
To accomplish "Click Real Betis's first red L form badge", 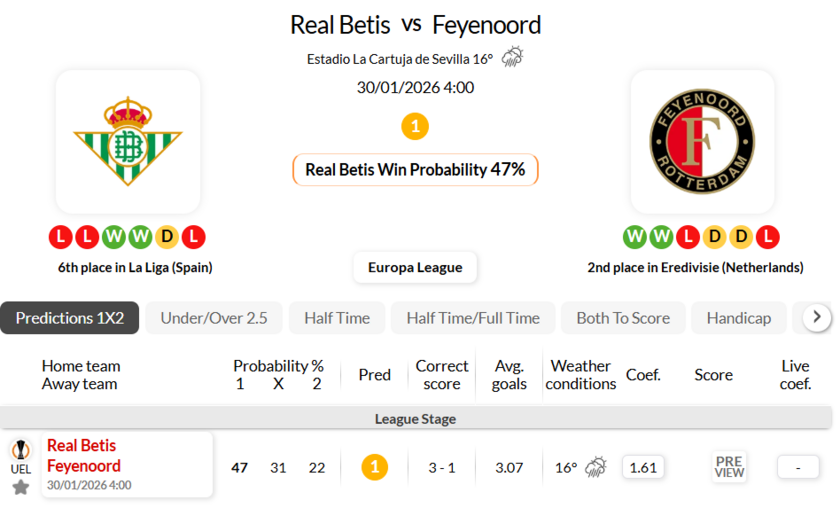I will coord(60,237).
